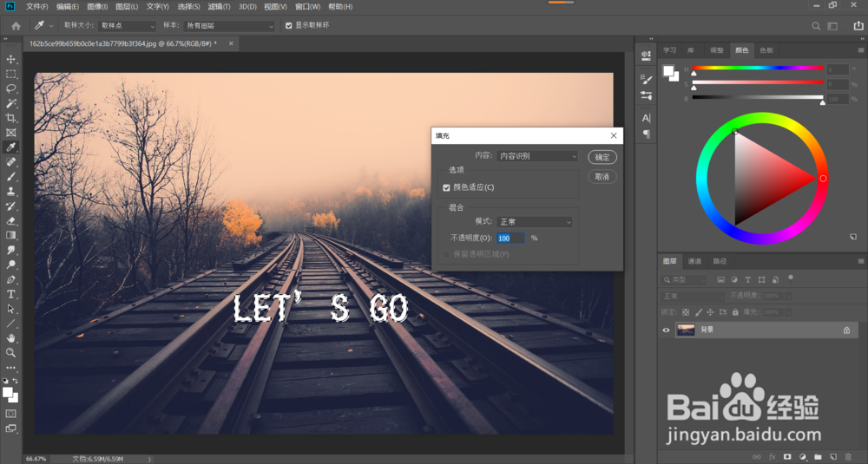Click the trash icon in Layers panel
868x464 pixels.
(x=849, y=457)
